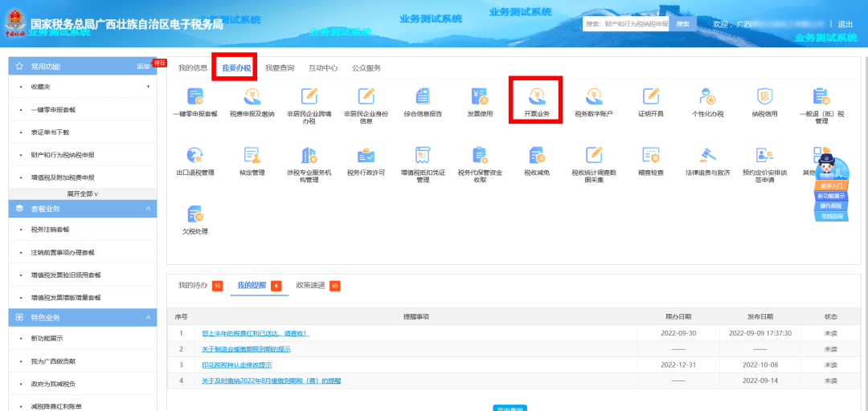Open 新功能展示 floating button
The image size is (868, 411).
832,196
